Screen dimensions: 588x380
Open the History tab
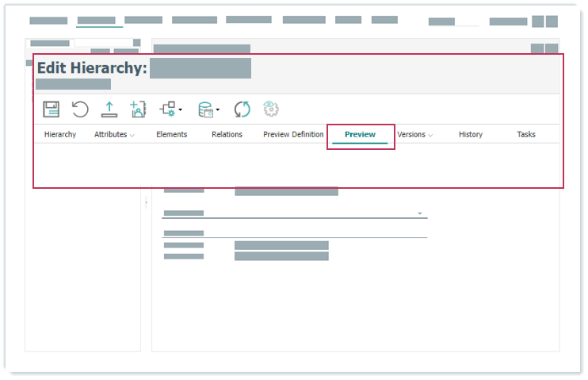click(x=470, y=135)
